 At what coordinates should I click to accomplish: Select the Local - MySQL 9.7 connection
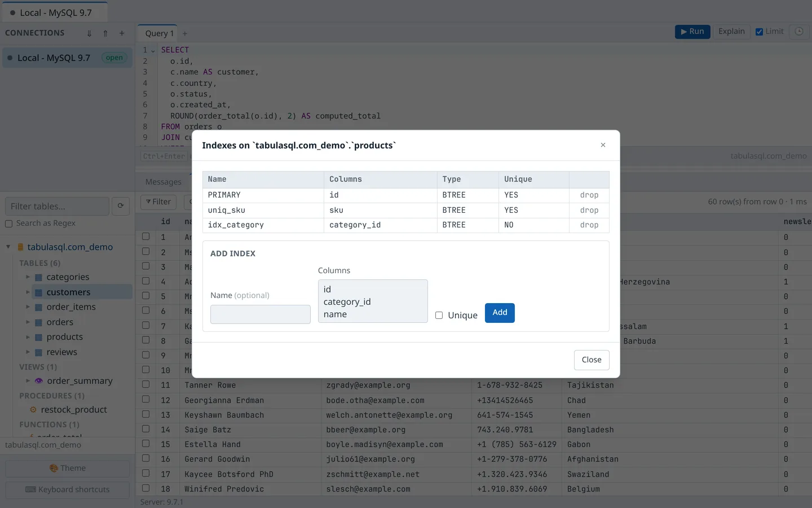point(68,58)
